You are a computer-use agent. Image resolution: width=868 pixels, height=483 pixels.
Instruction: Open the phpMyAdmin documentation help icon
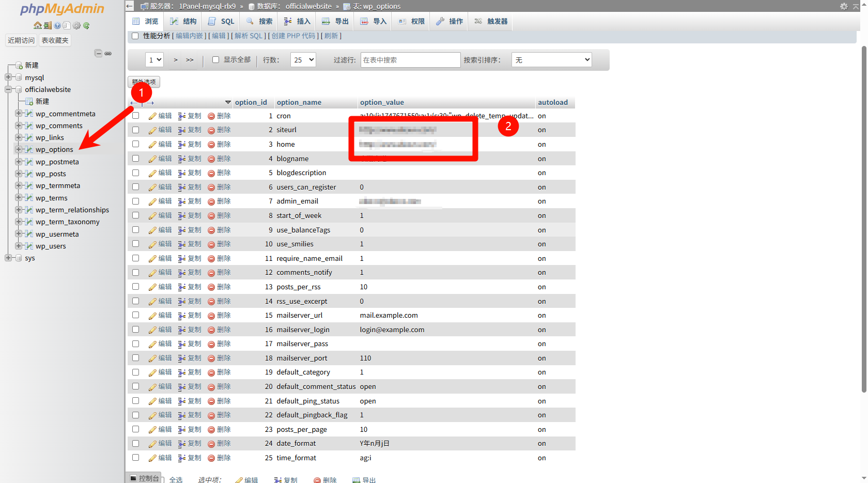coord(57,26)
